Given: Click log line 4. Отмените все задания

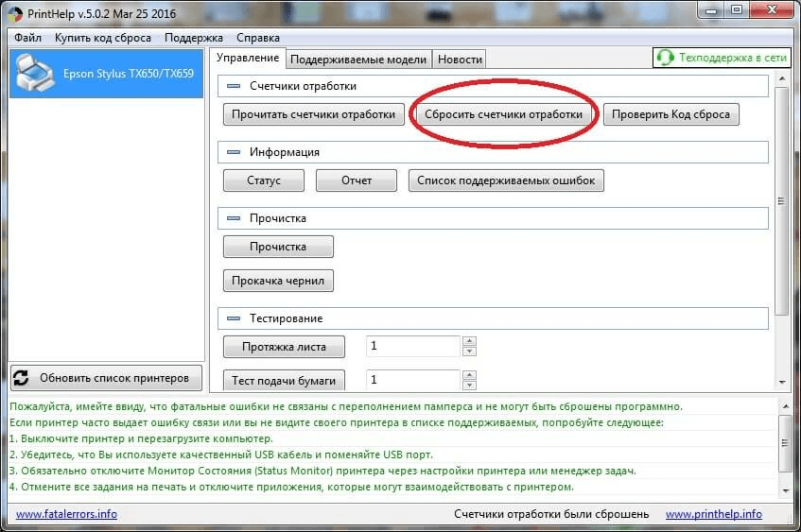Looking at the screenshot, I should pyautogui.click(x=291, y=487).
